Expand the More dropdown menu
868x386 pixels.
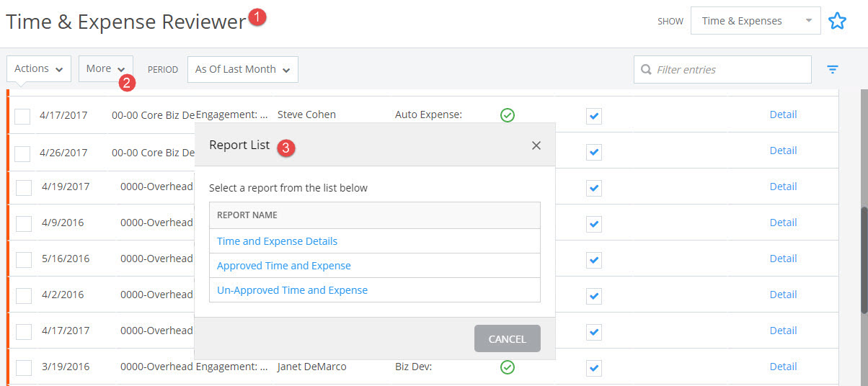point(106,69)
